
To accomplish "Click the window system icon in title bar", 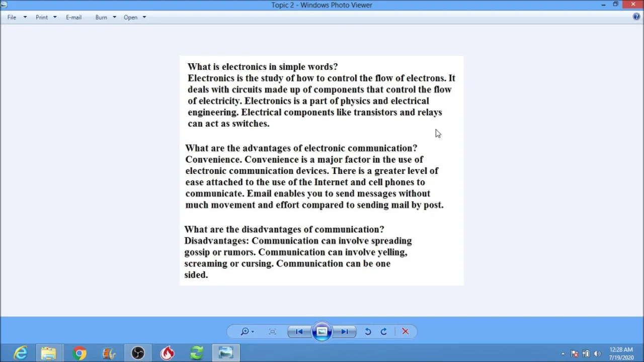I will click(x=4, y=5).
